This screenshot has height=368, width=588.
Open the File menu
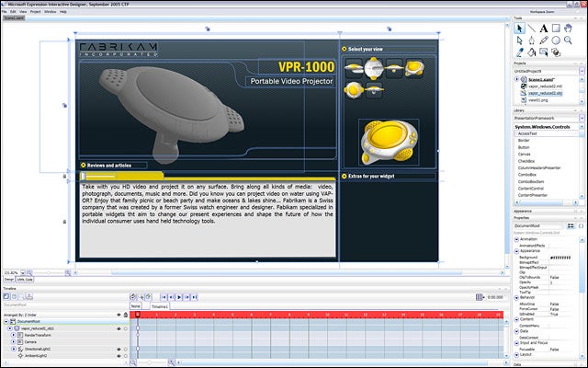[4, 12]
